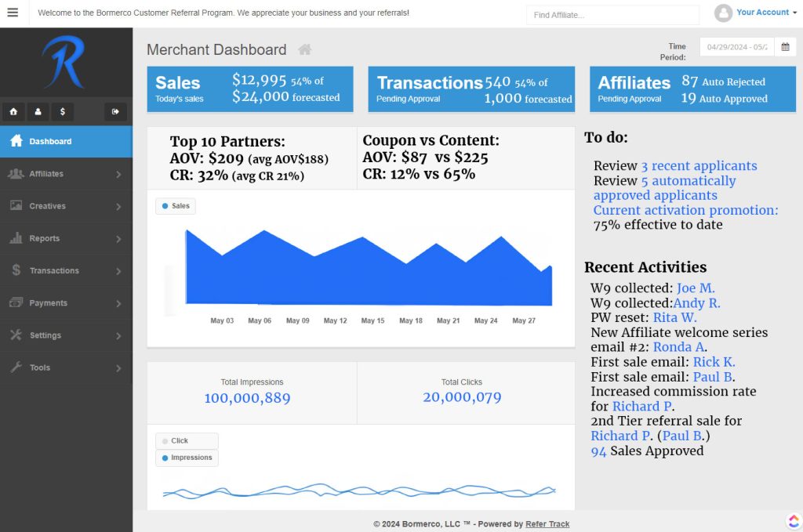Image resolution: width=803 pixels, height=532 pixels.
Task: Select Dashboard in the sidebar
Action: point(66,142)
